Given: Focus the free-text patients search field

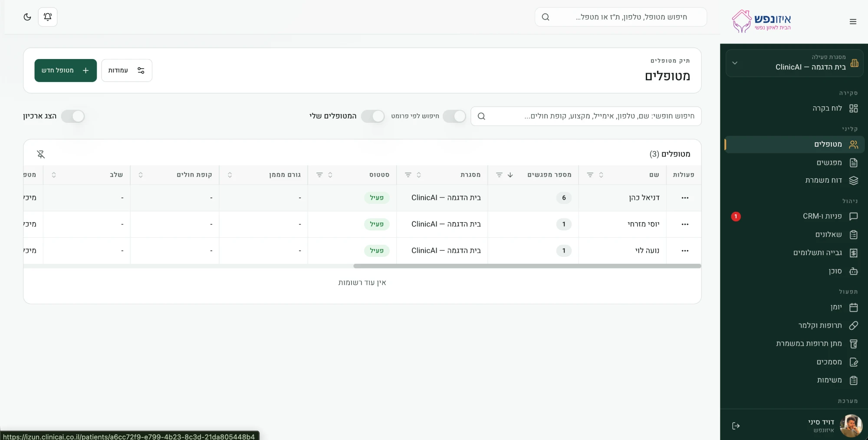Looking at the screenshot, I should pyautogui.click(x=586, y=116).
